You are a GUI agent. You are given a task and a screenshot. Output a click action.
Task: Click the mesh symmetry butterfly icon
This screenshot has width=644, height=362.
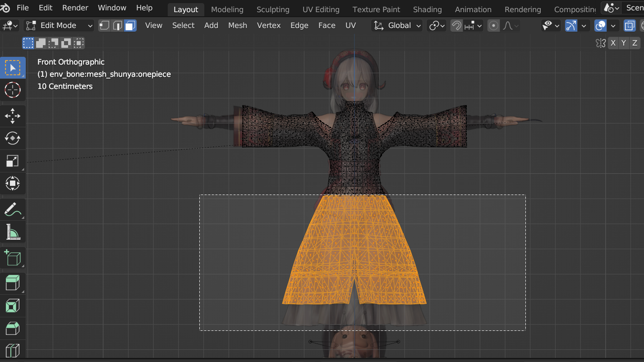[601, 43]
